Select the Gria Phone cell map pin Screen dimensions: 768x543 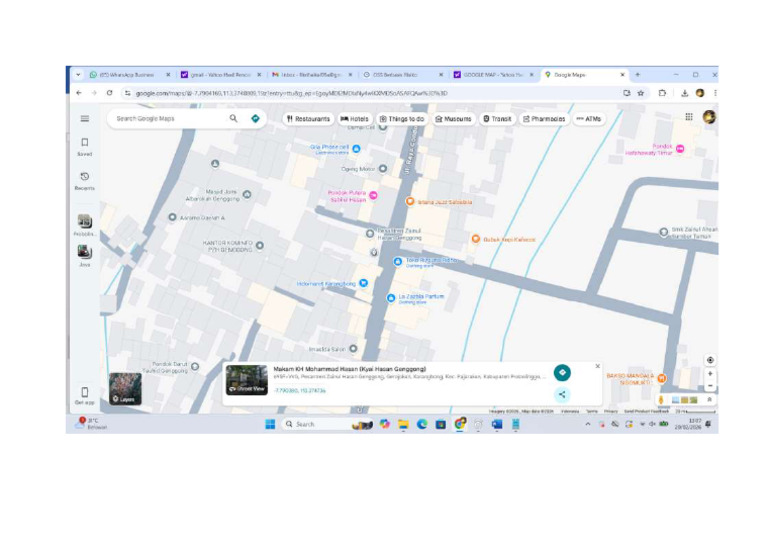pos(357,148)
